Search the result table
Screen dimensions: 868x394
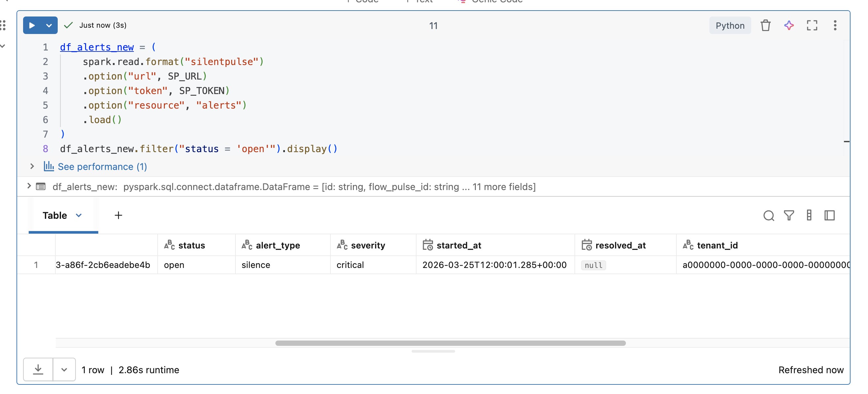769,215
